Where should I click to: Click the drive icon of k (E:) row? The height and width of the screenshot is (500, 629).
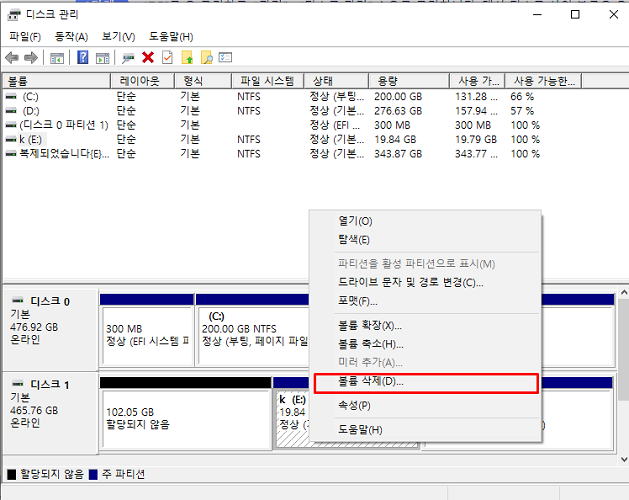coord(11,140)
